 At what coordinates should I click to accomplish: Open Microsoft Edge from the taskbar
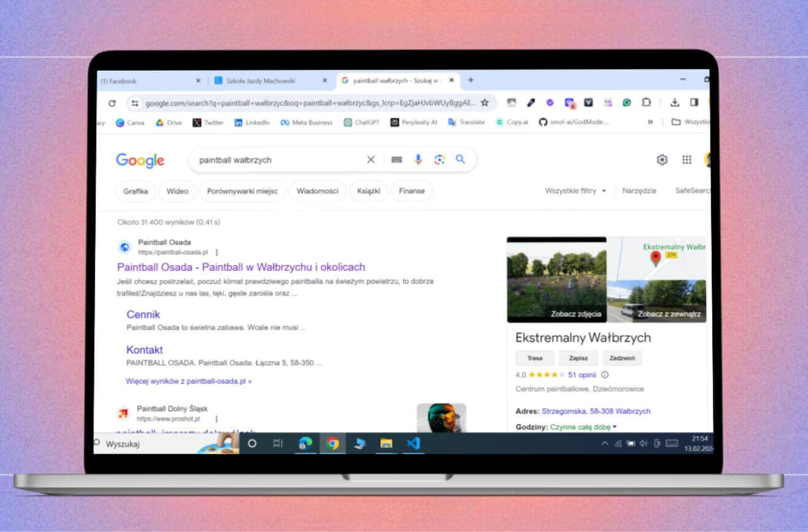point(306,443)
